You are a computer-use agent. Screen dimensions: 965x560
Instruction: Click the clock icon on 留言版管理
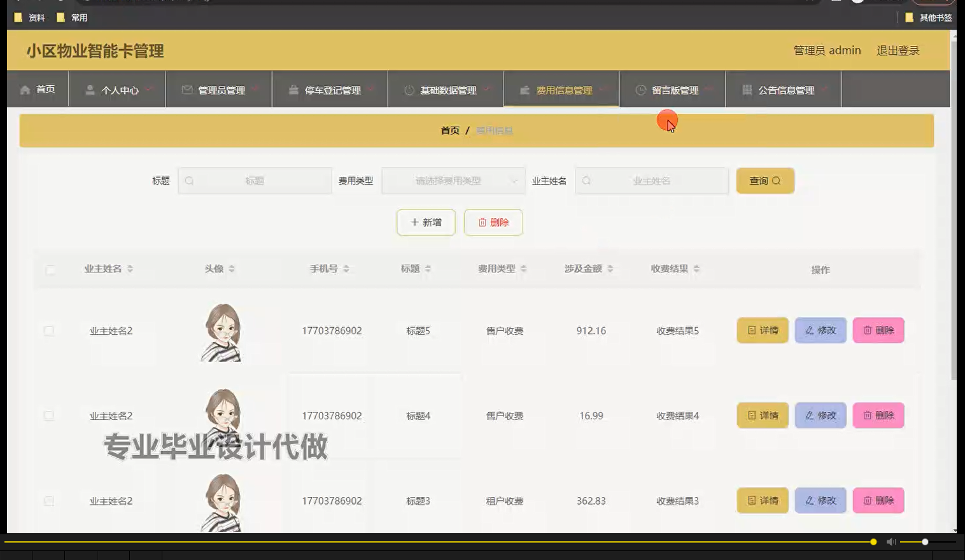640,90
